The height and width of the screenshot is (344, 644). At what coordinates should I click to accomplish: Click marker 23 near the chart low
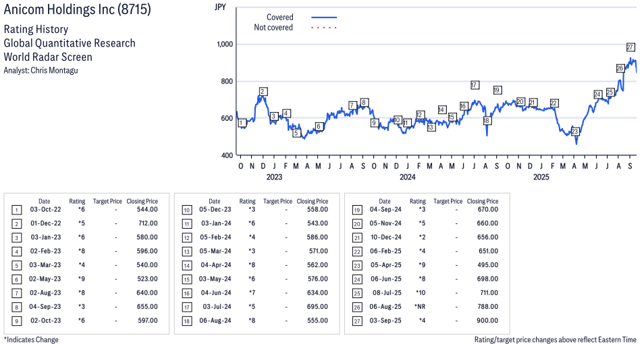575,132
